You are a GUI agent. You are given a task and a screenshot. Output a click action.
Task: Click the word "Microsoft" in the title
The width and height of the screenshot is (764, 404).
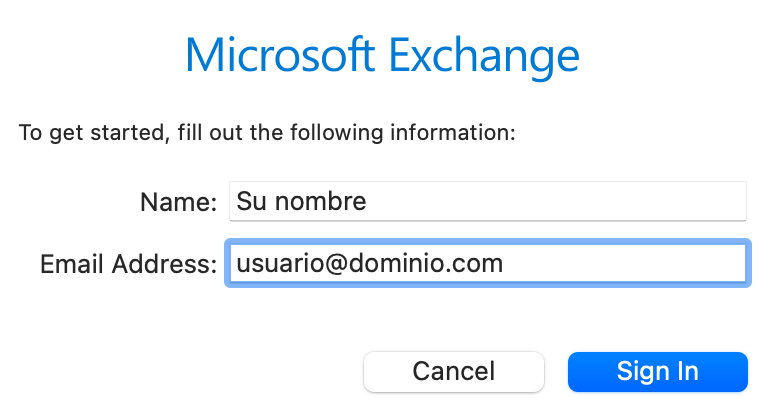280,54
